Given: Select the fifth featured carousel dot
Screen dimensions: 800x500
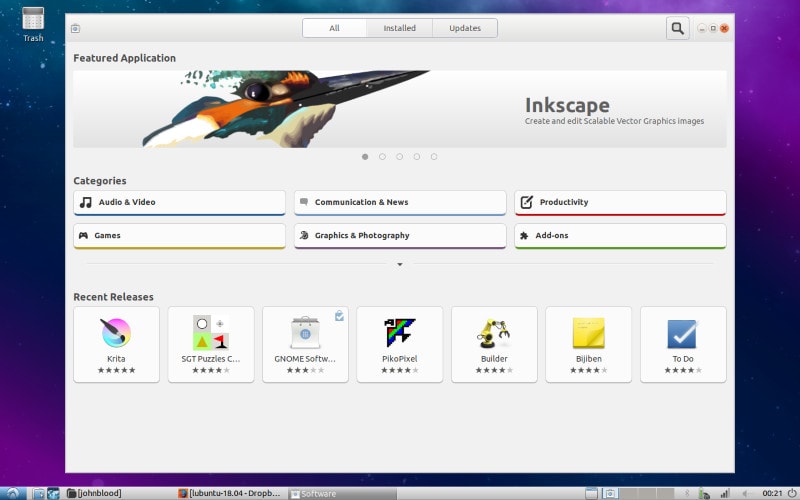Looking at the screenshot, I should (x=434, y=157).
